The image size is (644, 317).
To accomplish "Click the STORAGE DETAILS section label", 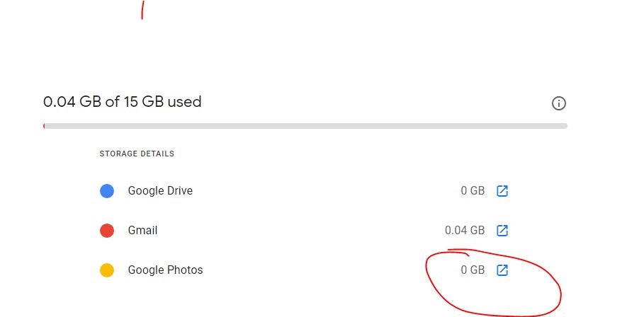I will [137, 154].
